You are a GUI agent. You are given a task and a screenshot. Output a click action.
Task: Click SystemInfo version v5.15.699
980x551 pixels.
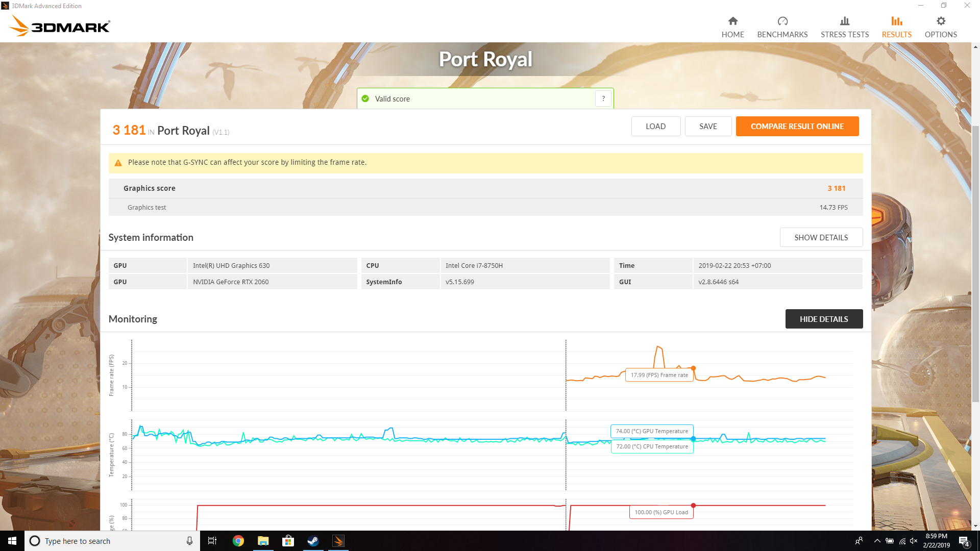point(460,282)
